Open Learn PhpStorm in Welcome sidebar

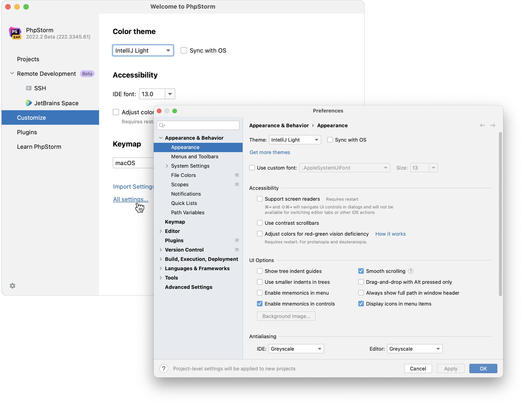click(50, 147)
